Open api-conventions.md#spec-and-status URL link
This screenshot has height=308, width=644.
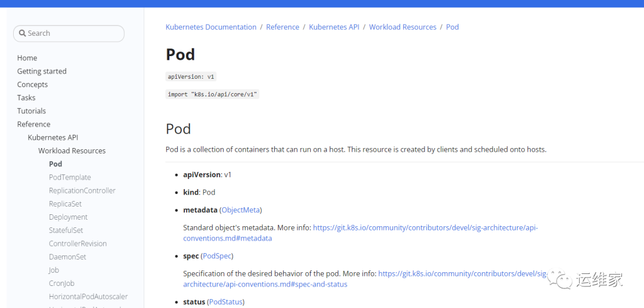coord(366,279)
